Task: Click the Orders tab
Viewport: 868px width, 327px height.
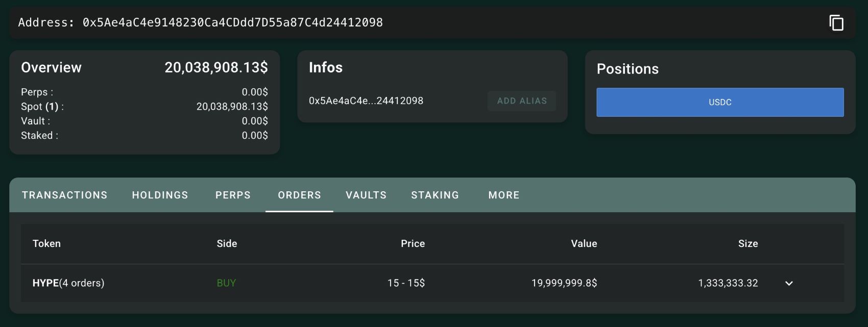Action: click(x=299, y=195)
